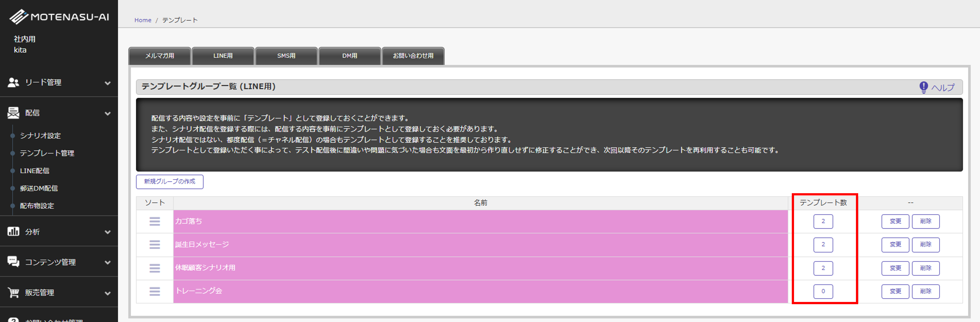
Task: Click the ヘルプ lightbulb icon
Action: (x=923, y=87)
